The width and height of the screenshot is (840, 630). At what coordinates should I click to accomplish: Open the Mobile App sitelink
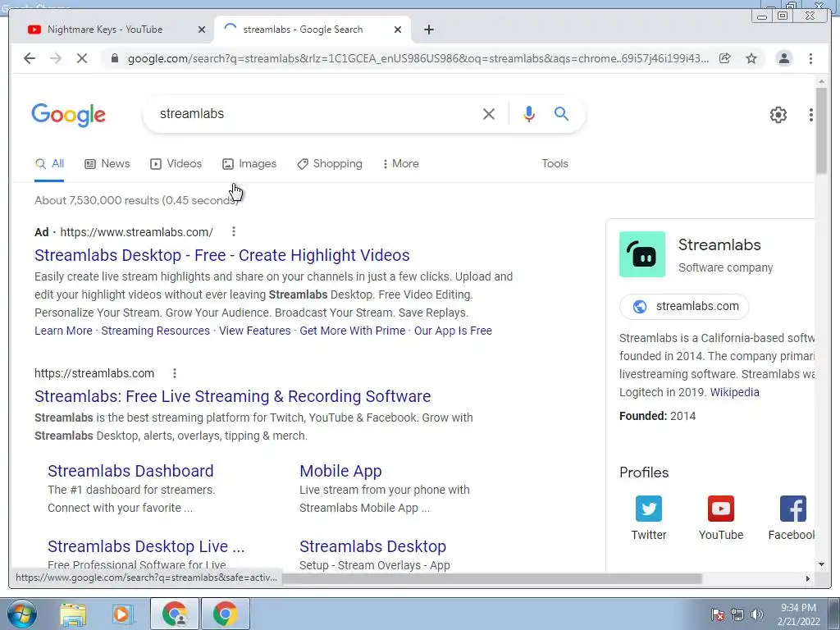pyautogui.click(x=340, y=471)
